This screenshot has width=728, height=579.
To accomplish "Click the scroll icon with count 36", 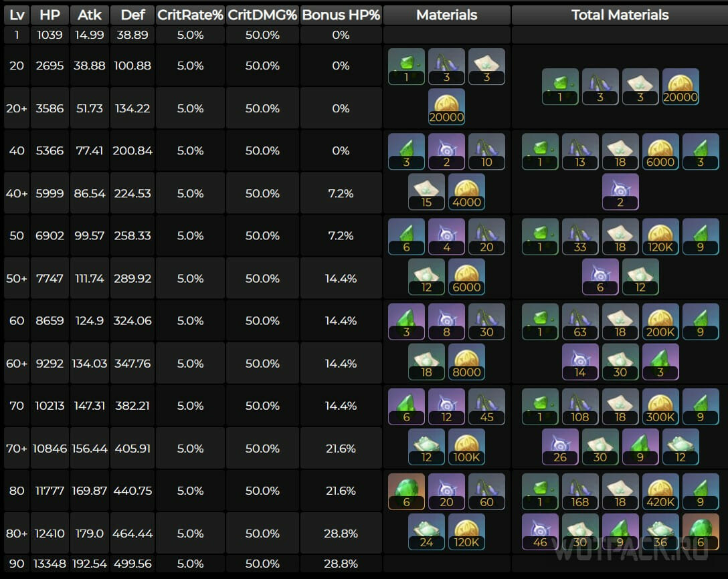I will pyautogui.click(x=660, y=532).
